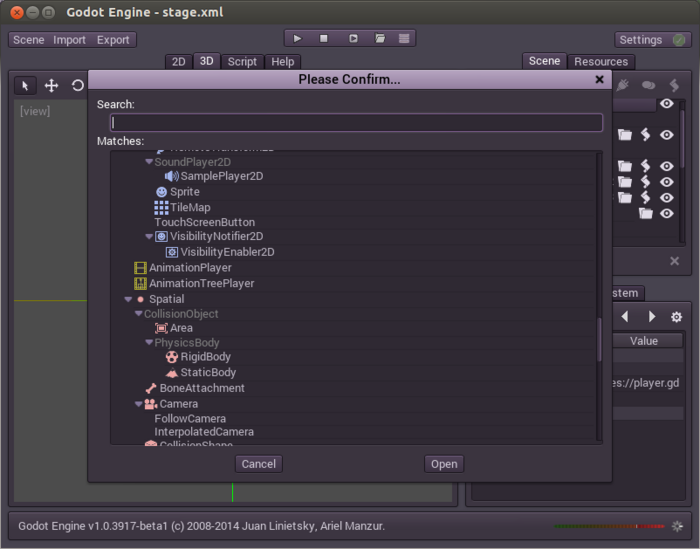
Task: Switch to the Move tool
Action: [51, 85]
